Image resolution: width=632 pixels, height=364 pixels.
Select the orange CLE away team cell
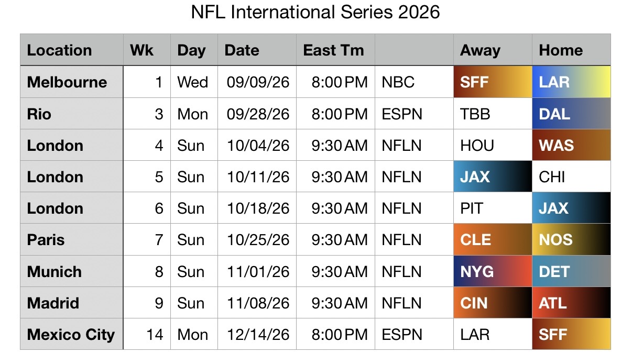[493, 240]
